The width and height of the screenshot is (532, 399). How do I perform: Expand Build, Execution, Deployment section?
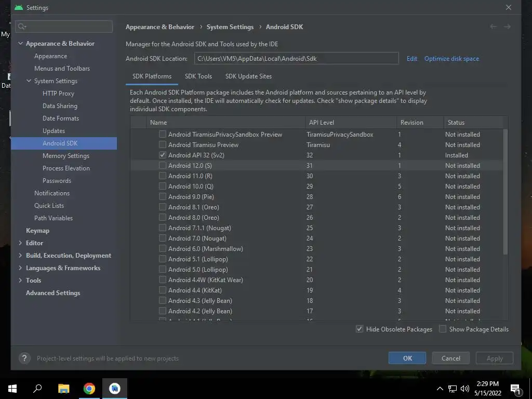tap(20, 256)
